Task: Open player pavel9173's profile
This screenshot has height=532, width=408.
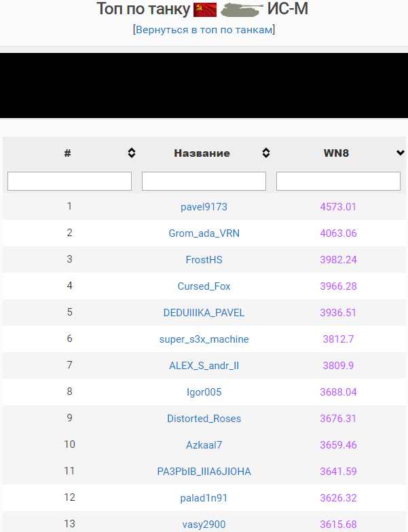Action: (x=204, y=207)
